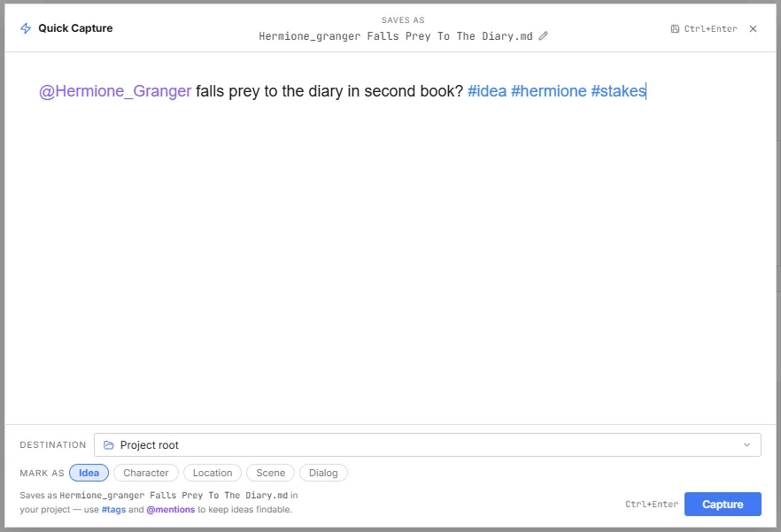The width and height of the screenshot is (781, 532).
Task: Click the @mentions hint at the bottom
Action: point(170,510)
